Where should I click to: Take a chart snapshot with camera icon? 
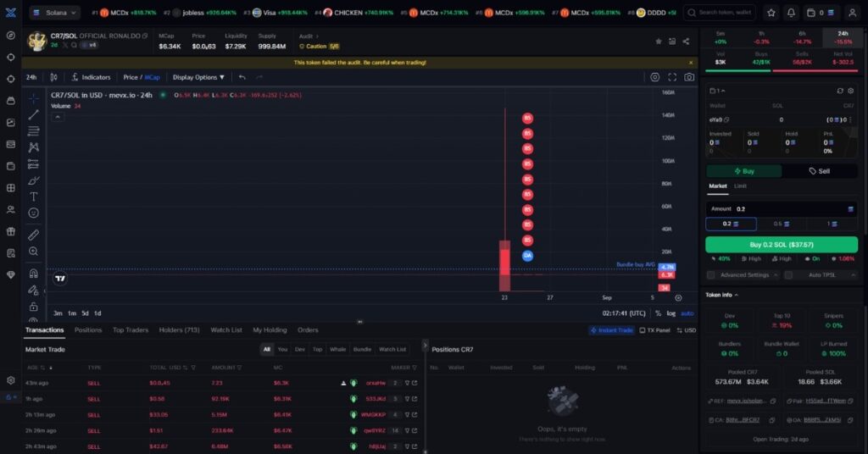click(x=689, y=77)
